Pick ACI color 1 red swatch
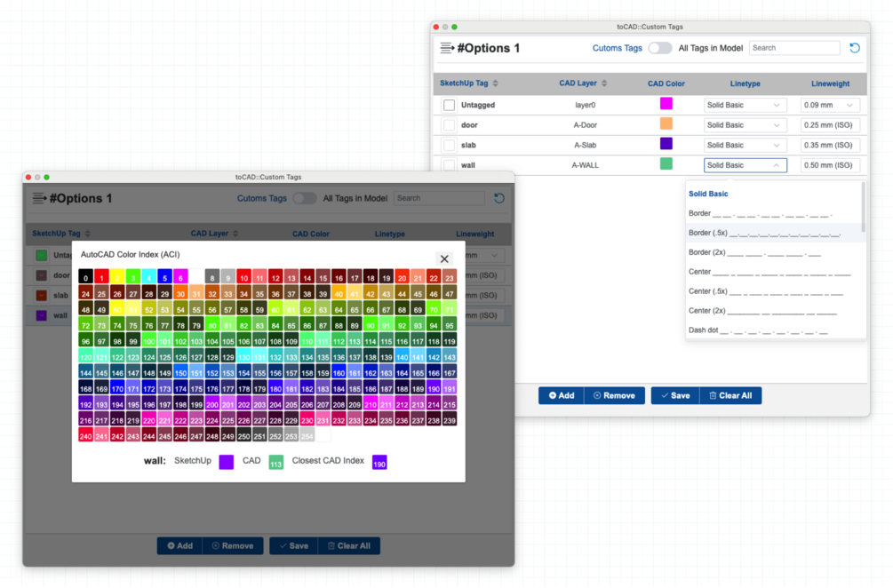The height and width of the screenshot is (588, 893). coord(101,277)
